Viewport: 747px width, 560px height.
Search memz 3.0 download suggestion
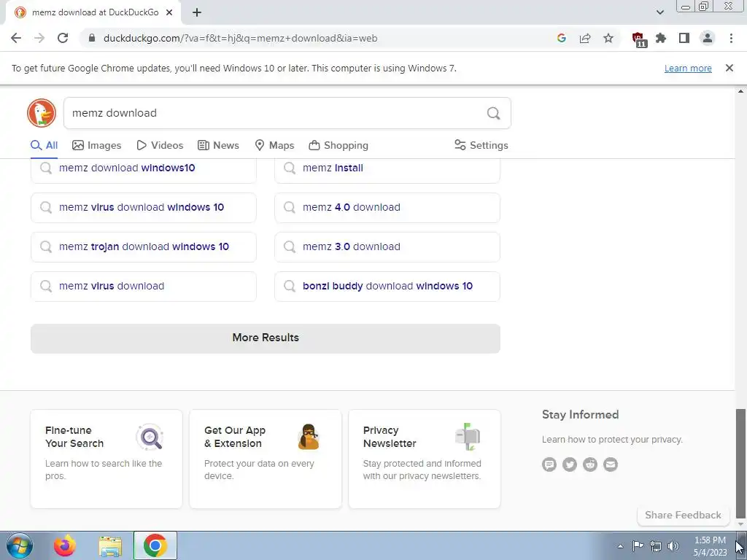(387, 247)
